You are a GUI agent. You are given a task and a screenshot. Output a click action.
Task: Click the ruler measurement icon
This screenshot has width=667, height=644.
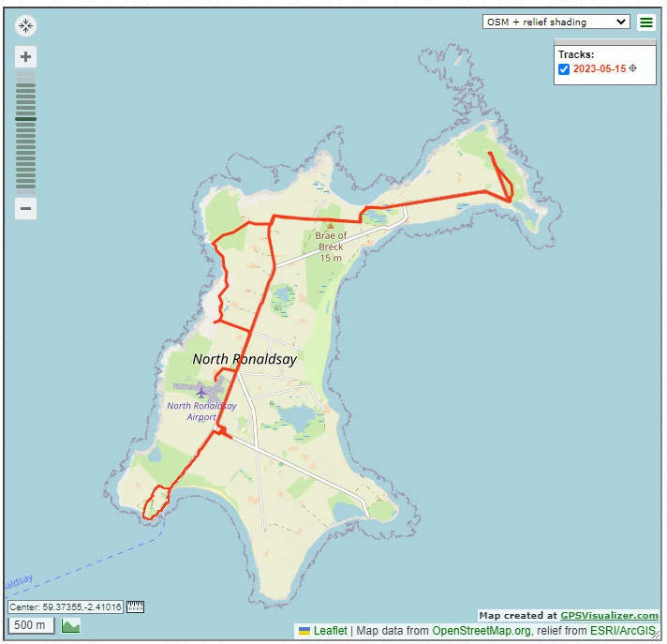tap(135, 607)
